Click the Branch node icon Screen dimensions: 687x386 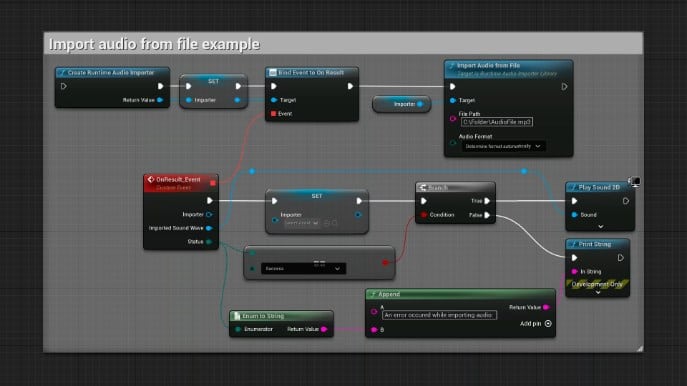423,188
